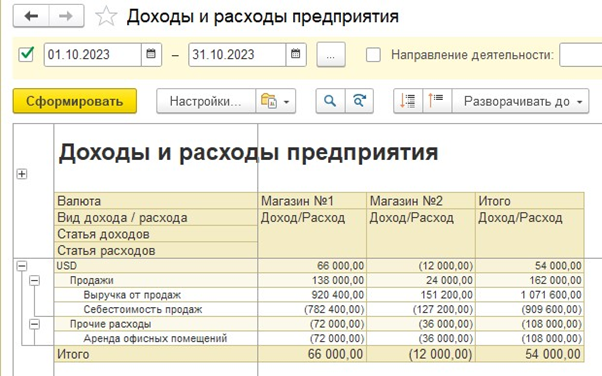
Task: Click the magnifier search icon
Action: tap(330, 101)
